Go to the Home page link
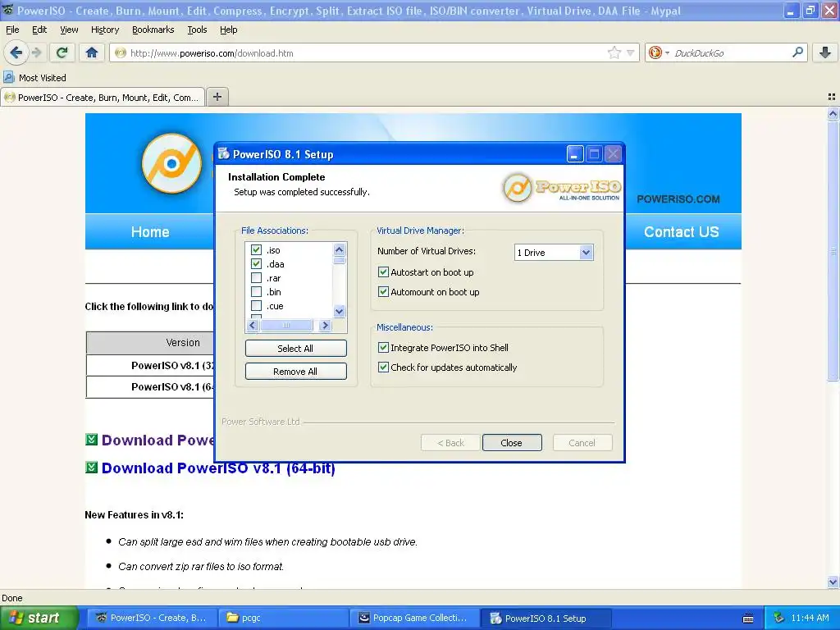Image resolution: width=840 pixels, height=630 pixels. tap(150, 232)
